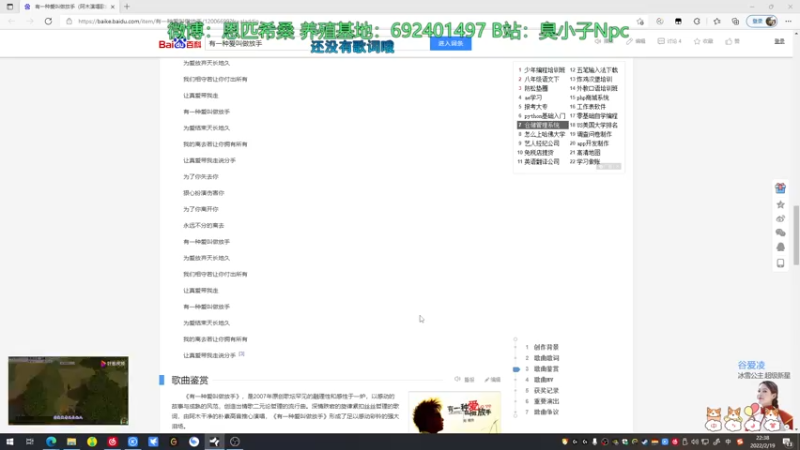Add page to favorites star icon
800x450 pixels.
640,21
